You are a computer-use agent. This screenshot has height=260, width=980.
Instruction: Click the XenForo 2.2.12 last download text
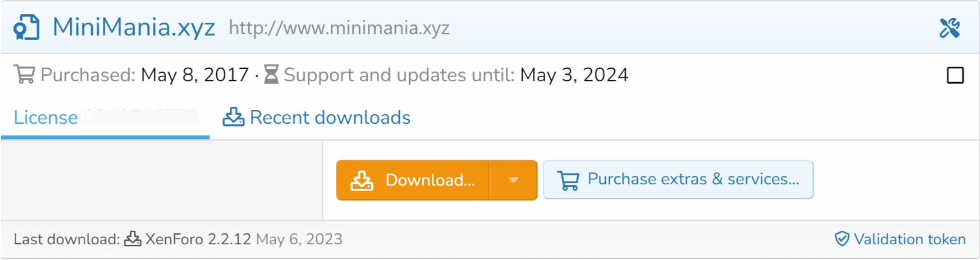198,239
